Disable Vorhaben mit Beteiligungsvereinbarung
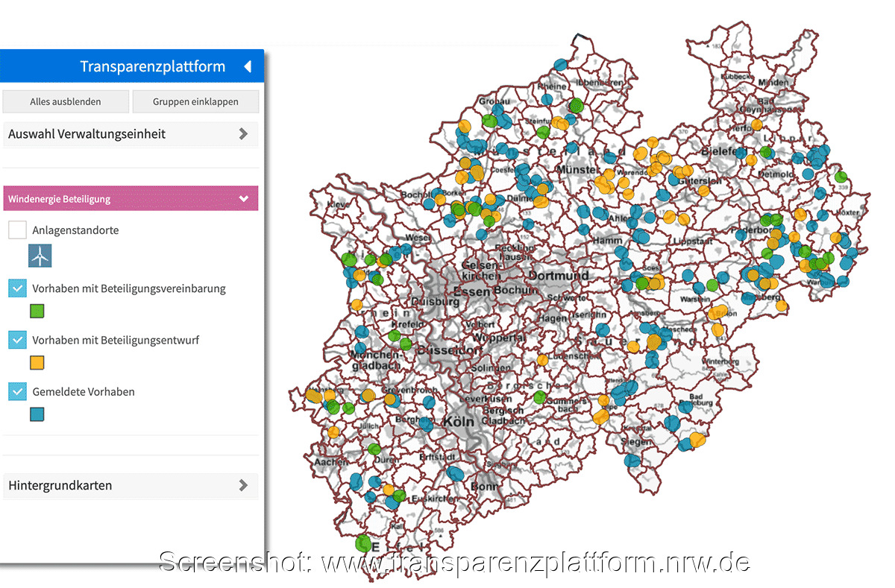This screenshot has height=588, width=895. [17, 288]
